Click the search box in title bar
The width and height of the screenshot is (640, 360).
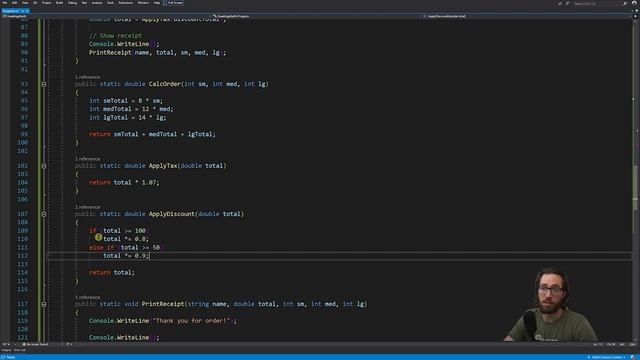596,3
